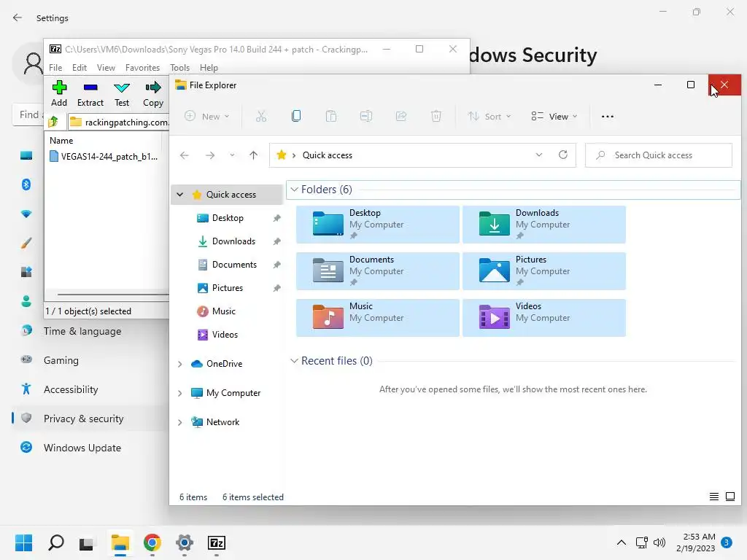Click the Share icon in File Explorer
This screenshot has width=747, height=560.
[401, 116]
